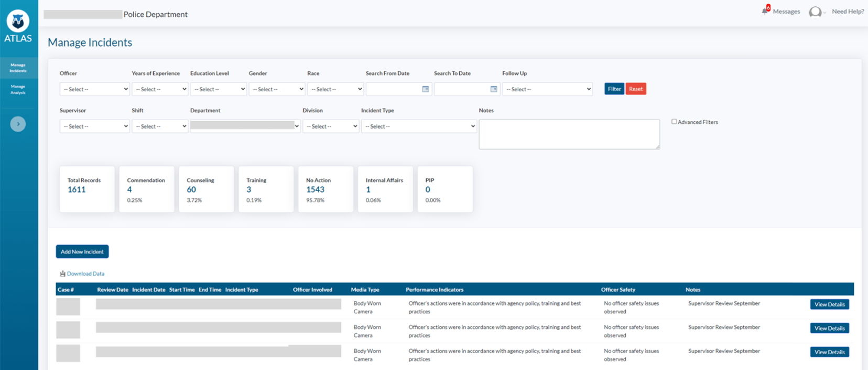Go to Manage Incidents in sidebar
This screenshot has height=370, width=868.
point(18,68)
